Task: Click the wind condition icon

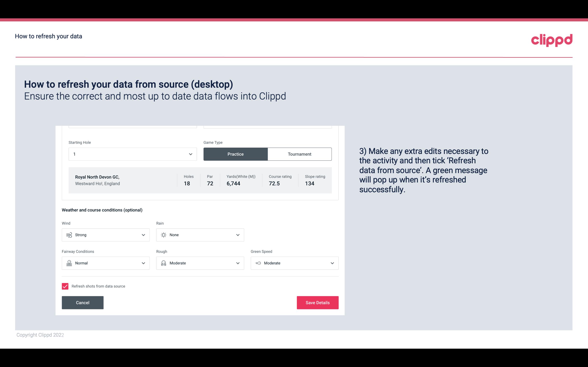Action: tap(69, 235)
